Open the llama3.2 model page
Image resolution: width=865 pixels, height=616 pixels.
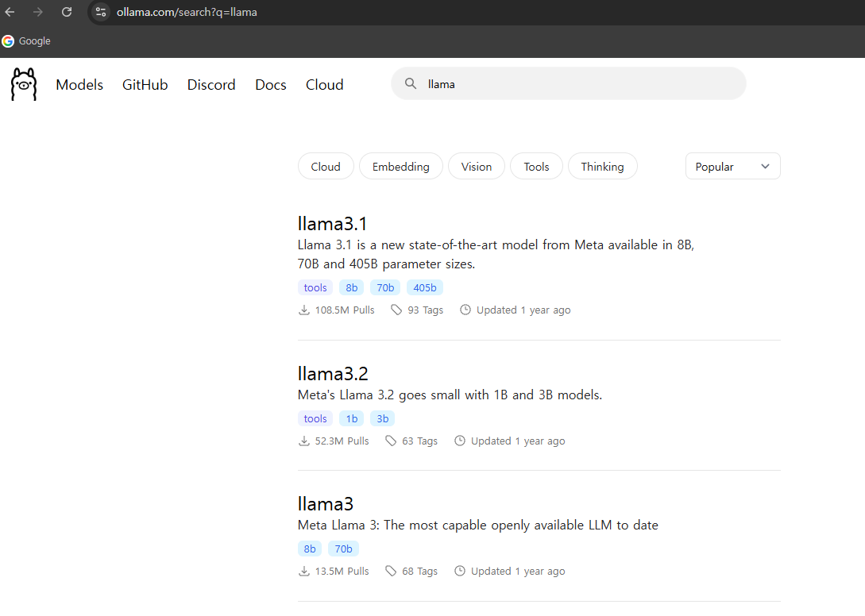pyautogui.click(x=333, y=373)
